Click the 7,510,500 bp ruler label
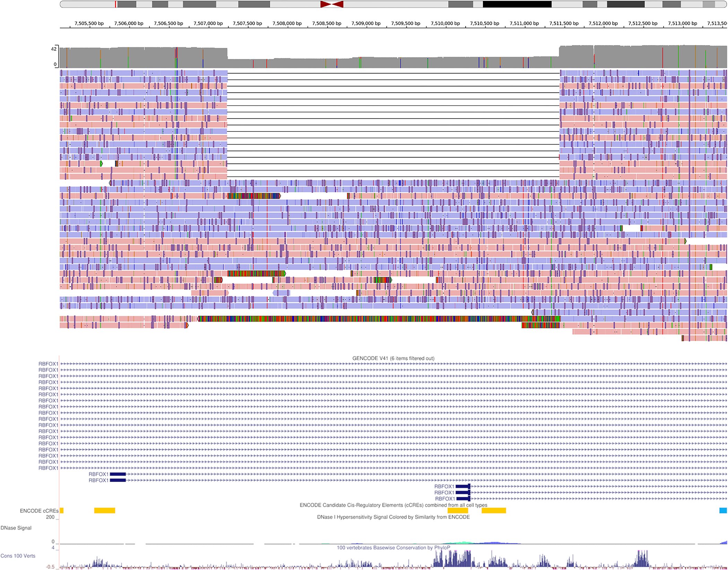Image resolution: width=728 pixels, height=570 pixels. 485,23
